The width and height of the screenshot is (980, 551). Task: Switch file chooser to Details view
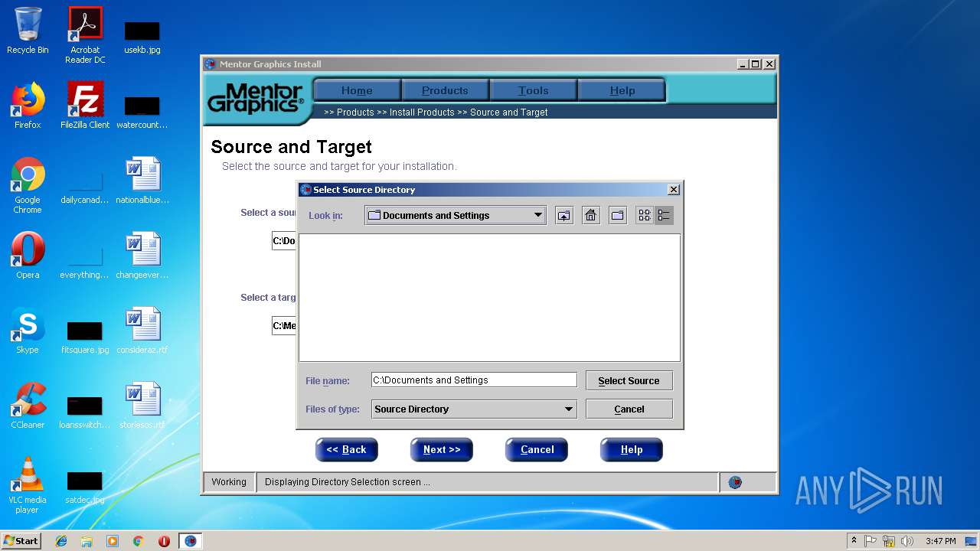tap(664, 216)
